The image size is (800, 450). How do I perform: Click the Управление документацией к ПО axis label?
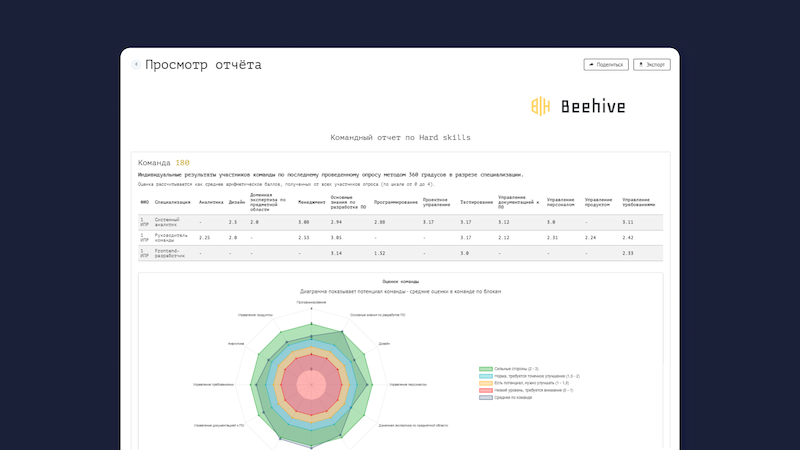[219, 425]
